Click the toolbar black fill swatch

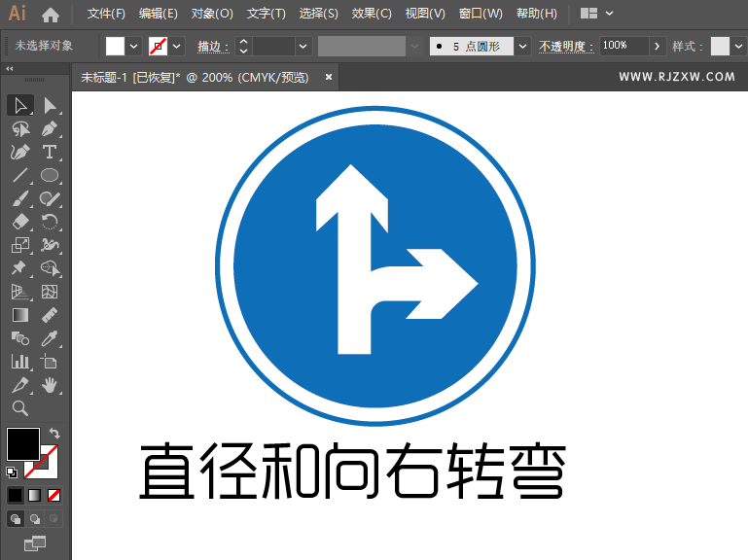[x=23, y=444]
